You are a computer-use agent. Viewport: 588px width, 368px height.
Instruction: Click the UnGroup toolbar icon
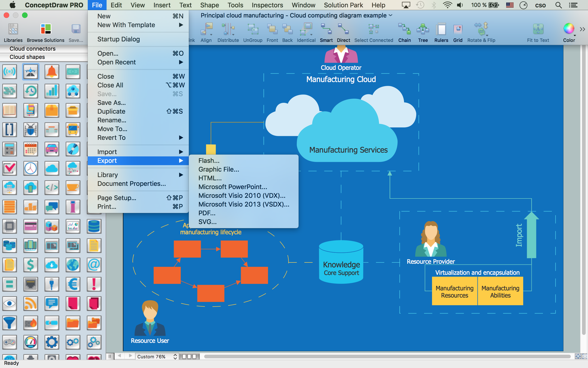(x=253, y=29)
